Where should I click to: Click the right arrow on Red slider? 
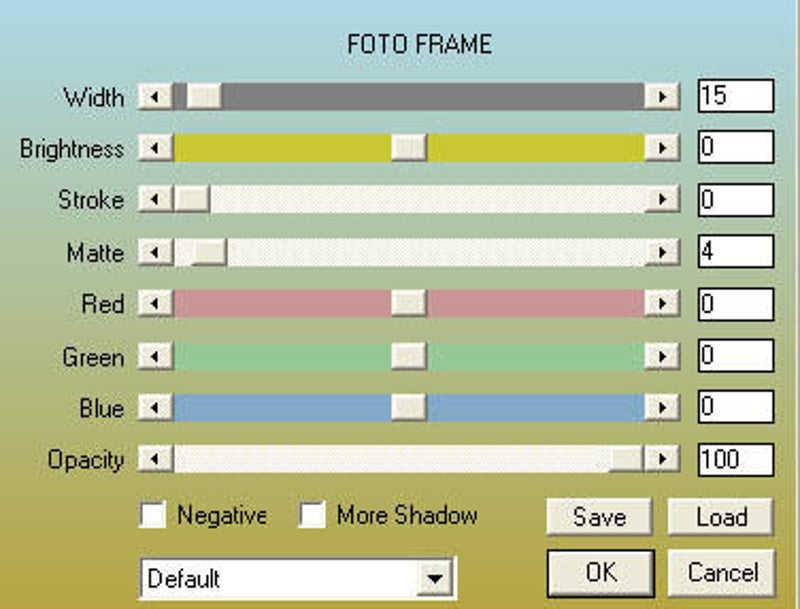[x=661, y=304]
